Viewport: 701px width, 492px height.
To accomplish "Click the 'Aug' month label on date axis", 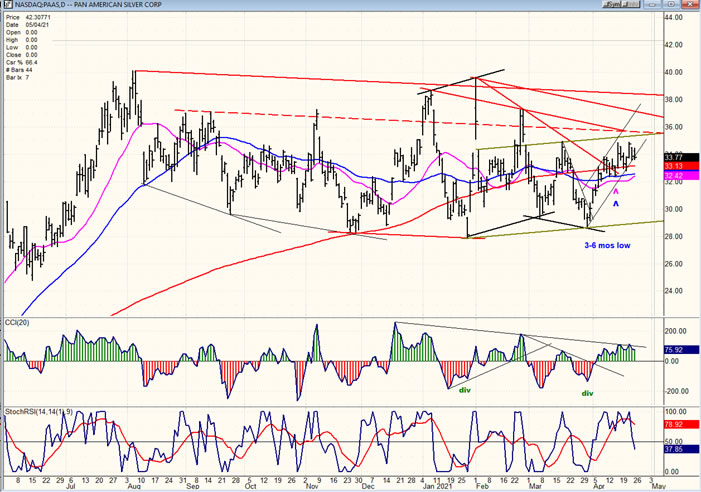I will [134, 486].
